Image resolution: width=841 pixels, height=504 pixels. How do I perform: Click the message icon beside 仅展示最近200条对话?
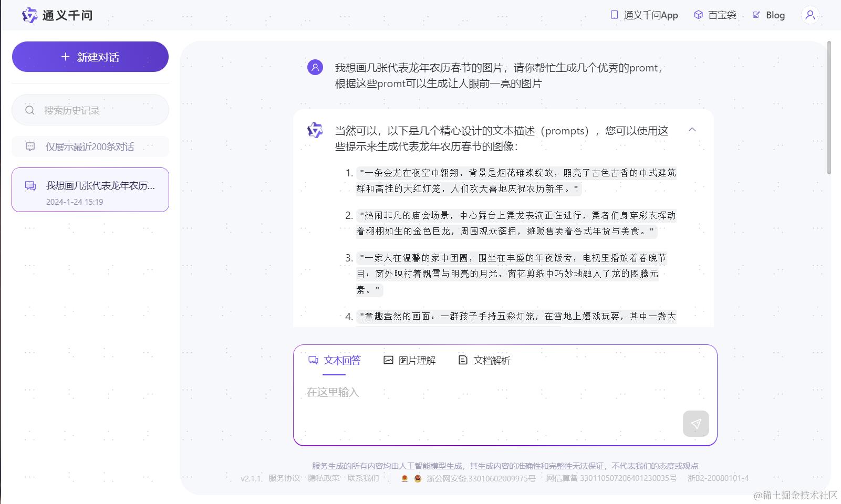(30, 146)
